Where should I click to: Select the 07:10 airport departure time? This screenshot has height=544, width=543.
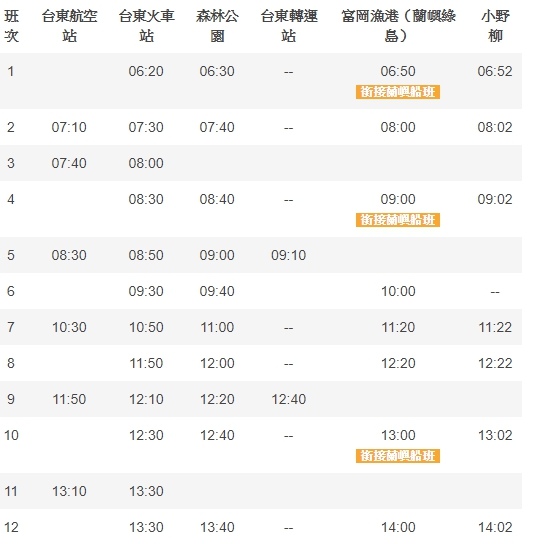coord(69,127)
